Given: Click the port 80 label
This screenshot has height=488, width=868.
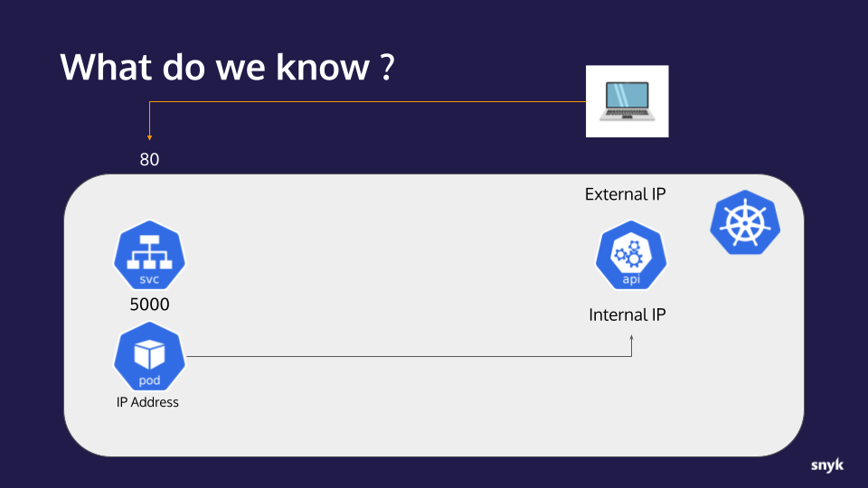Looking at the screenshot, I should [149, 160].
